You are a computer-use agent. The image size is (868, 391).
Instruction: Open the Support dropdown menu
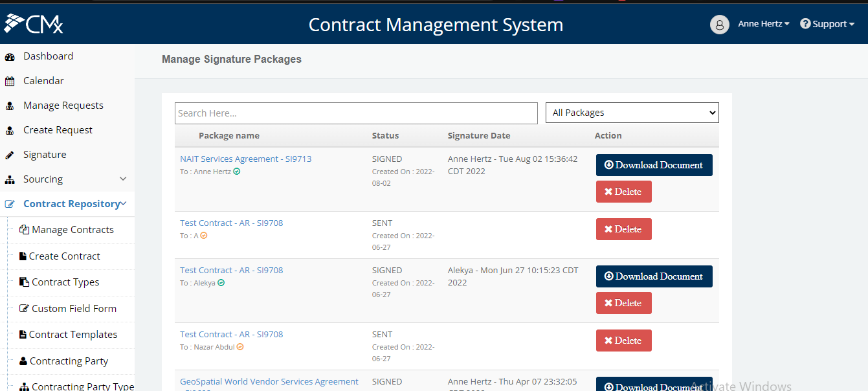(827, 23)
